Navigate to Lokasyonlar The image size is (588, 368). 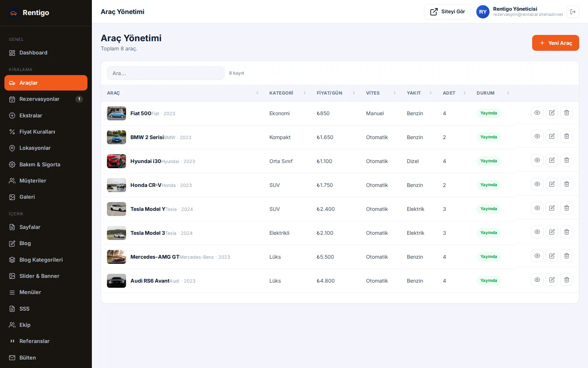(x=46, y=148)
